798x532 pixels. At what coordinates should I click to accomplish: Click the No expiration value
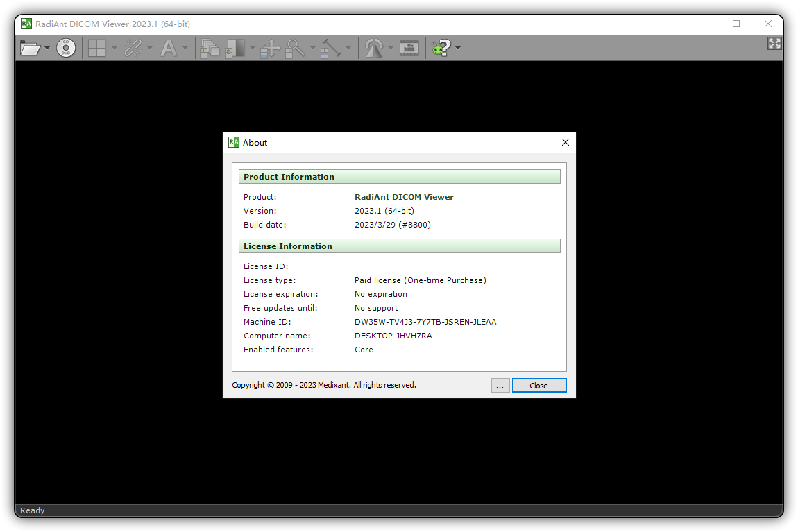click(381, 295)
